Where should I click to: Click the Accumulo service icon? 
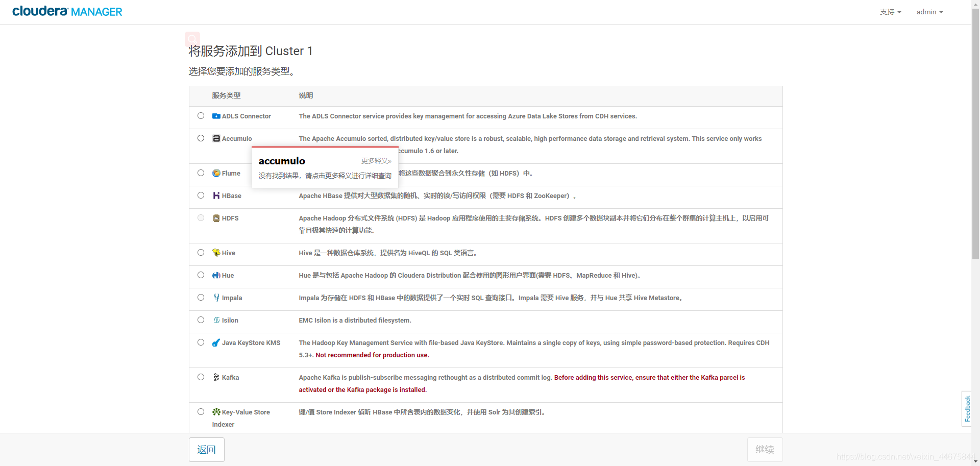[x=216, y=138]
